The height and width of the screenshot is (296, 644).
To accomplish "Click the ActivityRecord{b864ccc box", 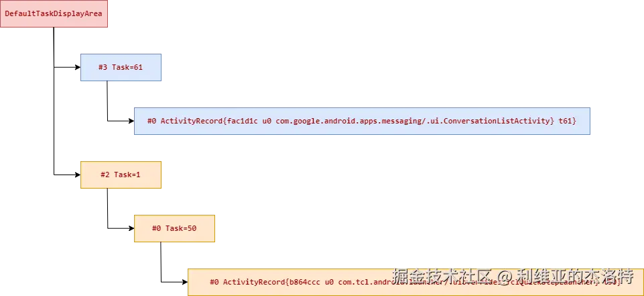I will (x=415, y=282).
